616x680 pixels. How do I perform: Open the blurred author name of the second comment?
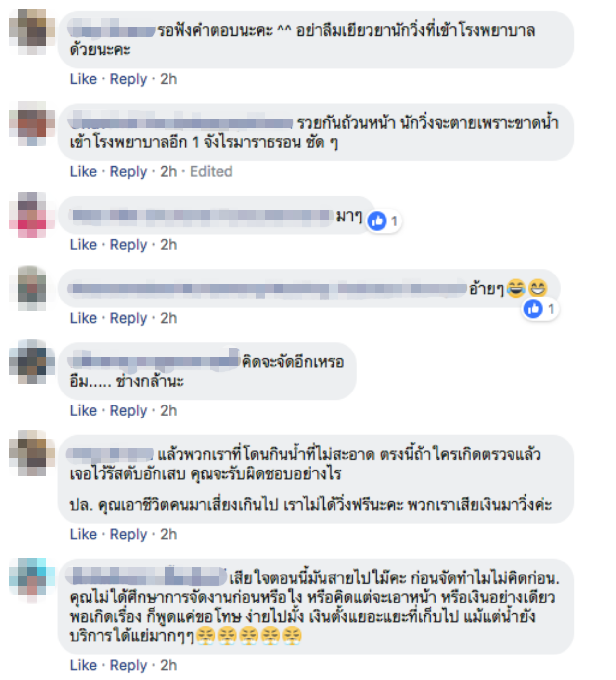[x=180, y=122]
